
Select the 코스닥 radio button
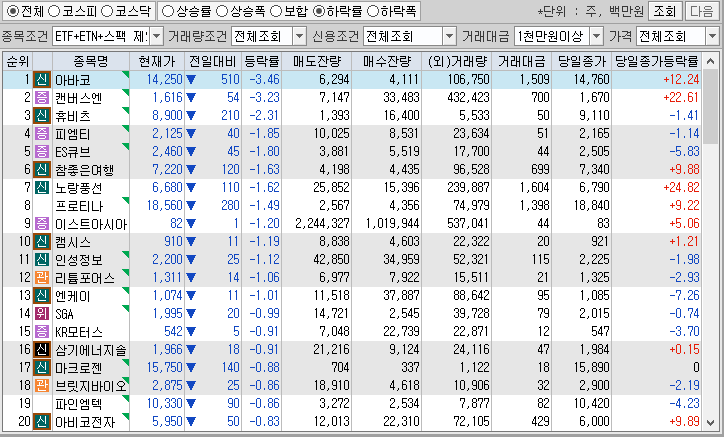pyautogui.click(x=107, y=11)
